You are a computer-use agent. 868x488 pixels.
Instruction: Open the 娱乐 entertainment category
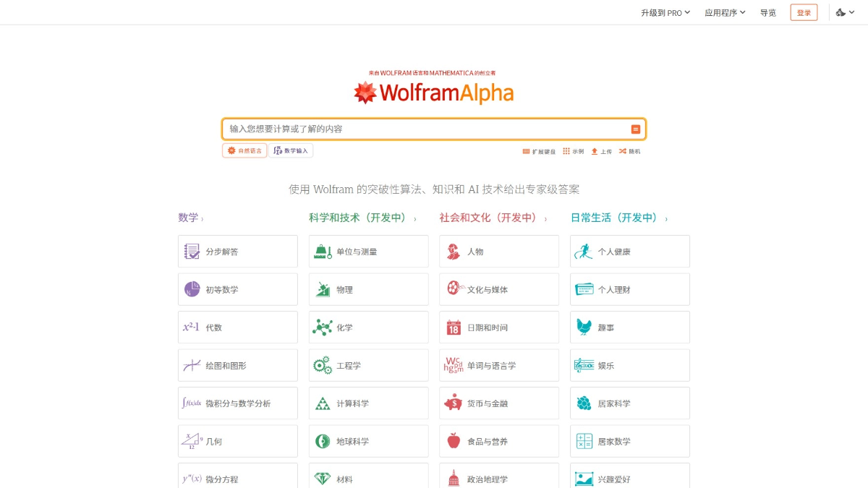pyautogui.click(x=630, y=365)
